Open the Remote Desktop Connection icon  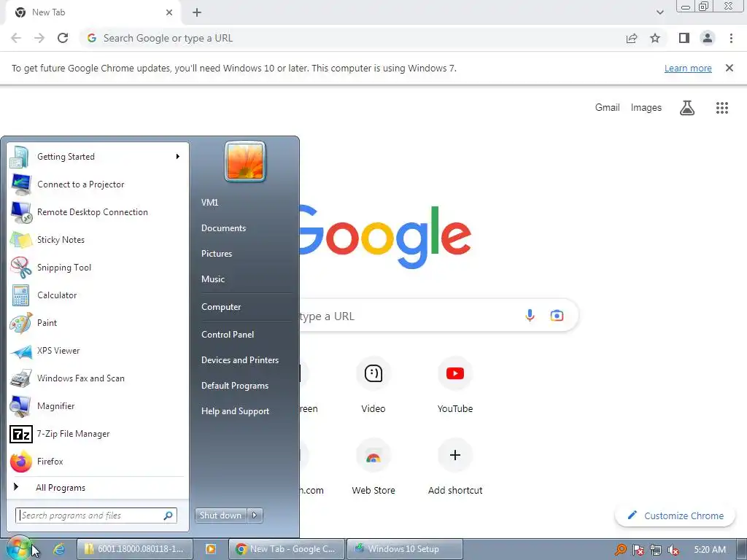pyautogui.click(x=20, y=212)
